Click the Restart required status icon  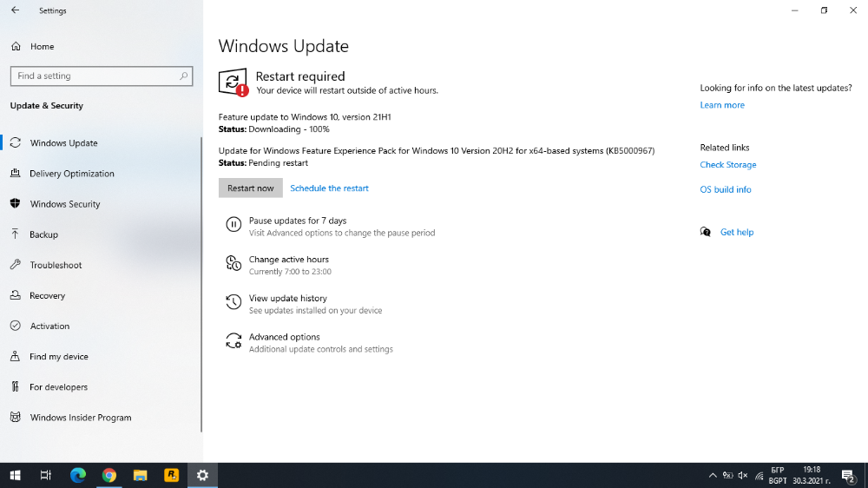233,82
